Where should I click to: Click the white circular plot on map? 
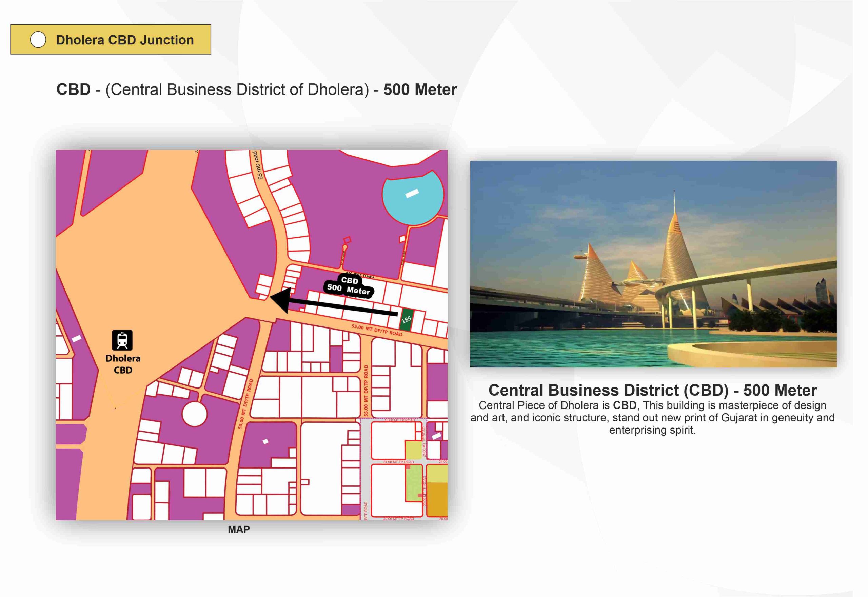(x=195, y=414)
